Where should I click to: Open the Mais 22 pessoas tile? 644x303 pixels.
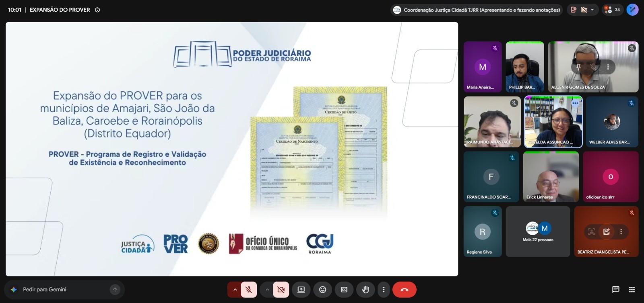click(x=538, y=231)
